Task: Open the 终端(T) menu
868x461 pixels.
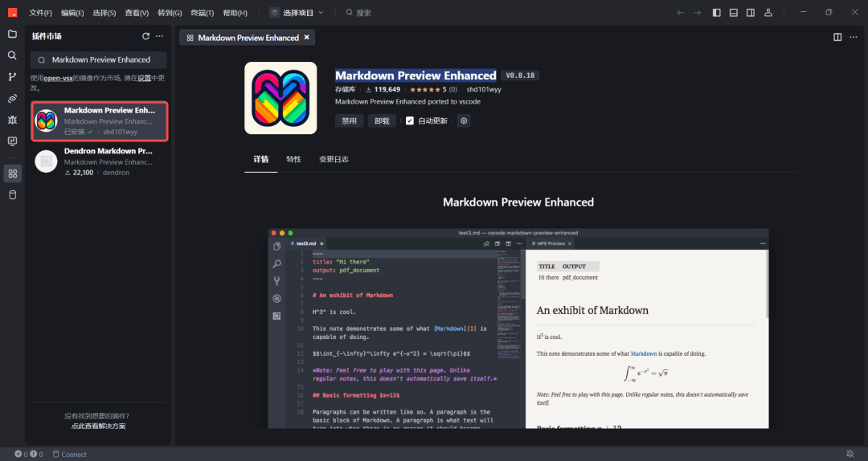Action: [202, 13]
